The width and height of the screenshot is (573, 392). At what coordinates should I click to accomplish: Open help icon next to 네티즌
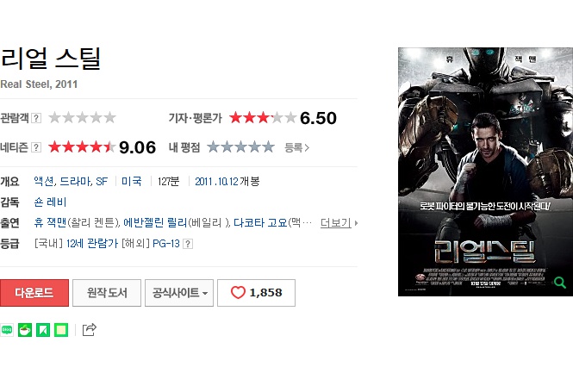36,147
